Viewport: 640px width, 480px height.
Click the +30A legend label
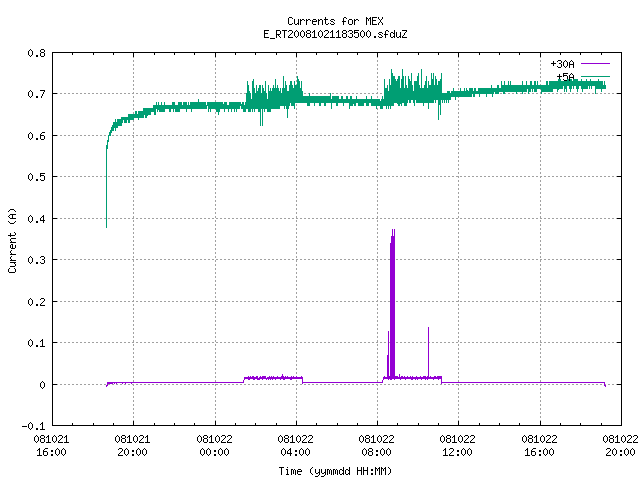562,64
